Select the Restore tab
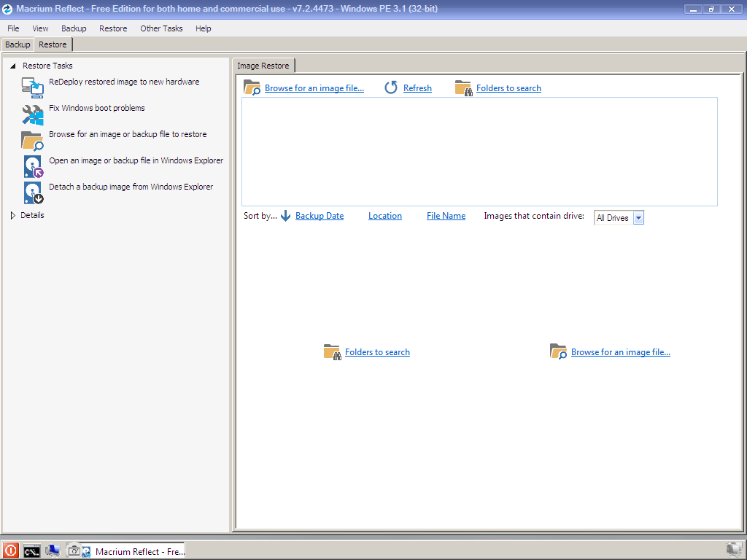 pyautogui.click(x=53, y=44)
